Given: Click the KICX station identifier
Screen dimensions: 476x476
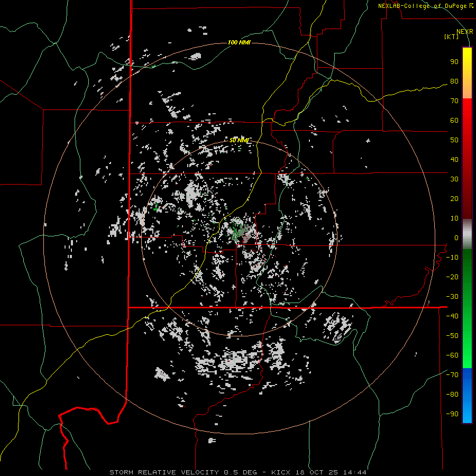Looking at the screenshot, I should 281,472.
